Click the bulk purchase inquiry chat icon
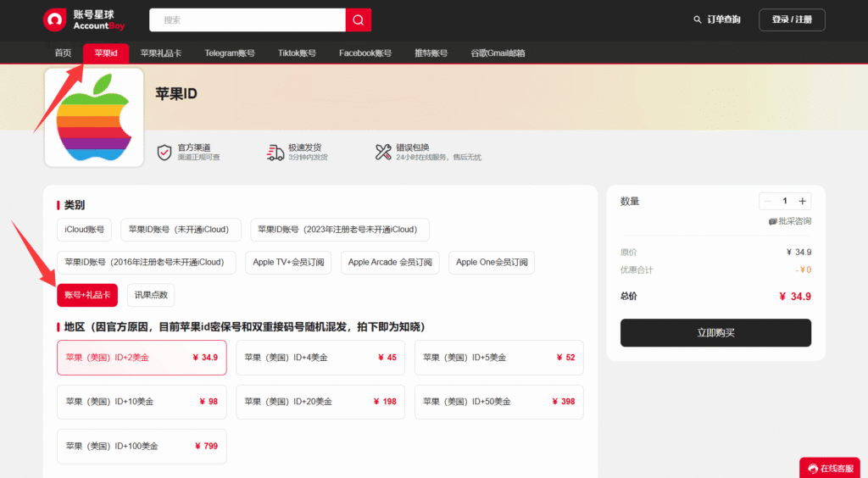This screenshot has width=868, height=478. click(x=772, y=221)
